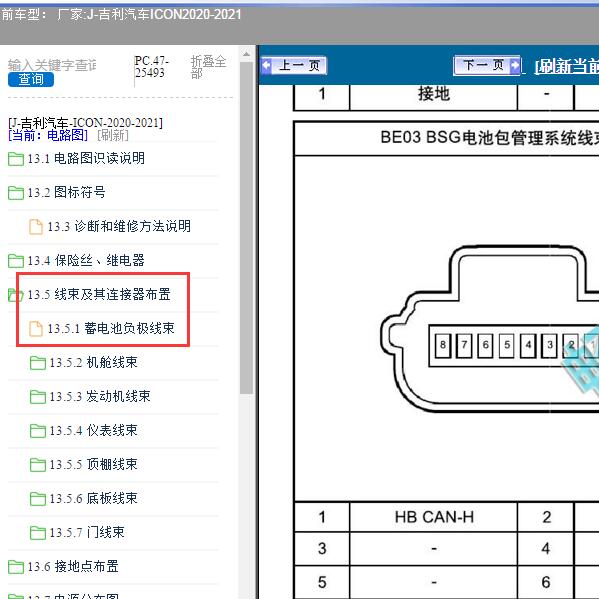Collapse open folder icon of 13.5 线束及其连接器布置

coord(16,295)
